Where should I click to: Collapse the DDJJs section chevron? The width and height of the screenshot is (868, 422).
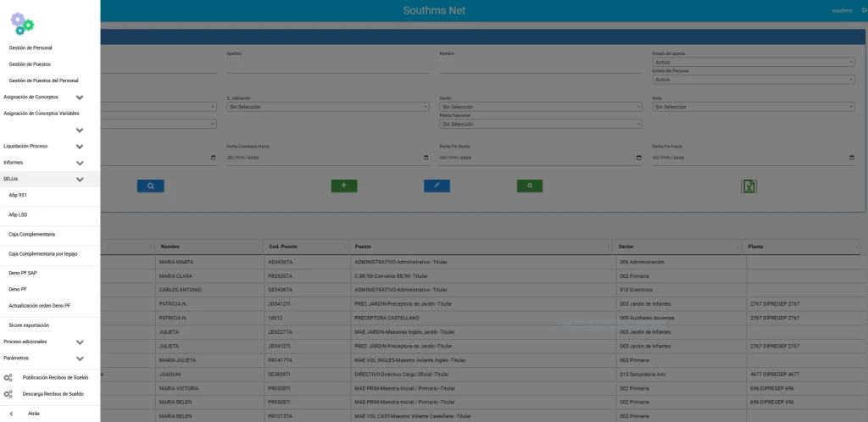tap(80, 179)
